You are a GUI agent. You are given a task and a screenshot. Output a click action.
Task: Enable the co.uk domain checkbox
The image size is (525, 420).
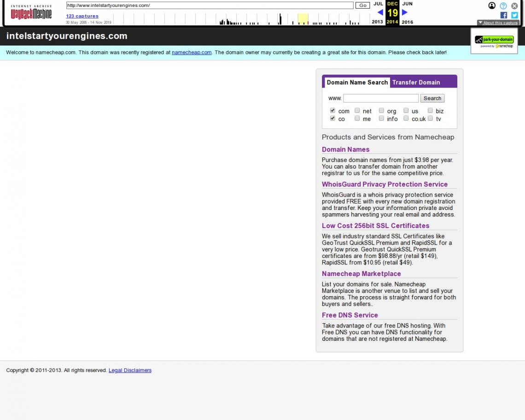click(406, 118)
